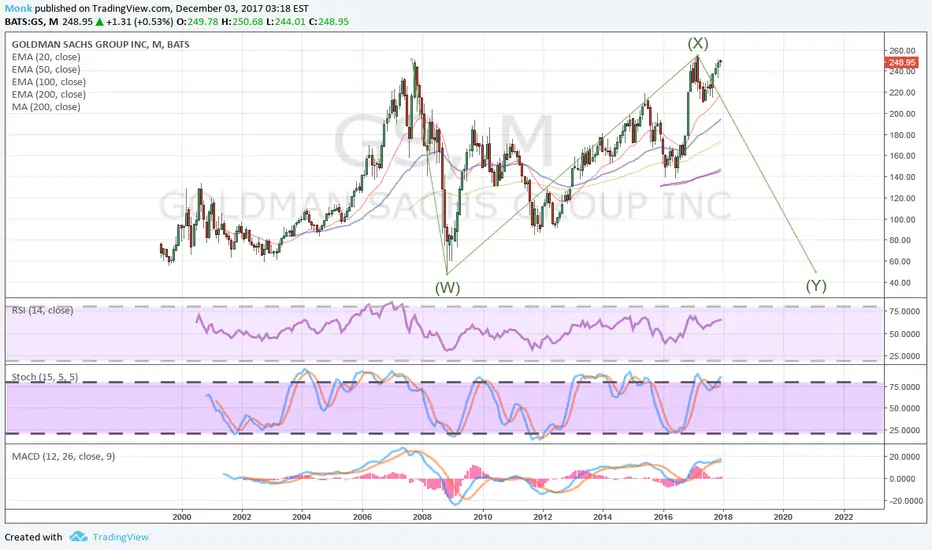Open the TradingView link in footer

121,537
